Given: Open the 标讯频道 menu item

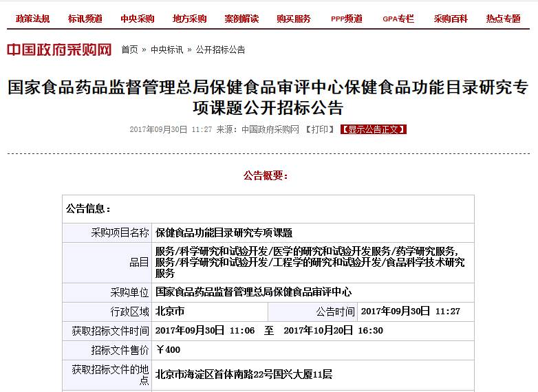Looking at the screenshot, I should click(x=85, y=19).
